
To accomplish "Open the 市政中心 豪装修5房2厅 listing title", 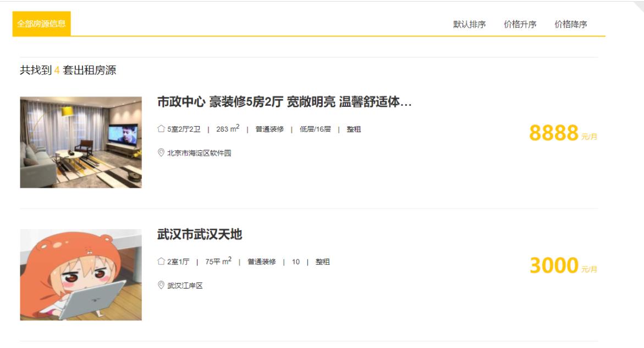I will coord(284,102).
